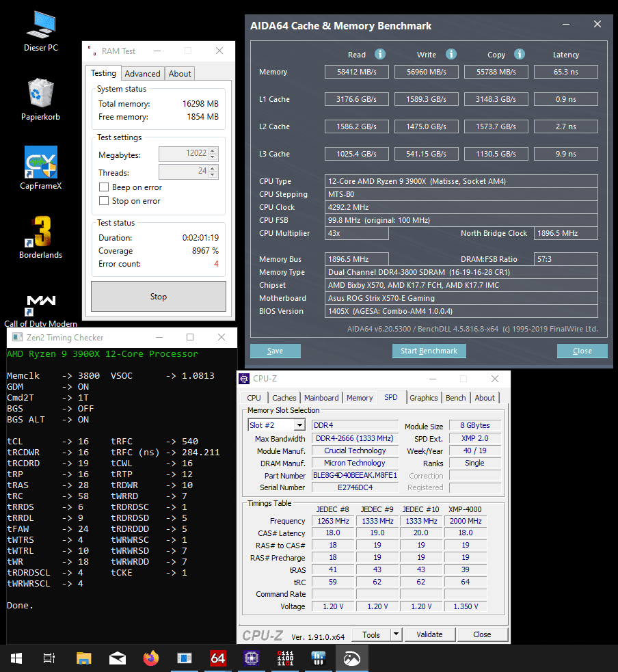Open the Windows Start menu

point(16,658)
